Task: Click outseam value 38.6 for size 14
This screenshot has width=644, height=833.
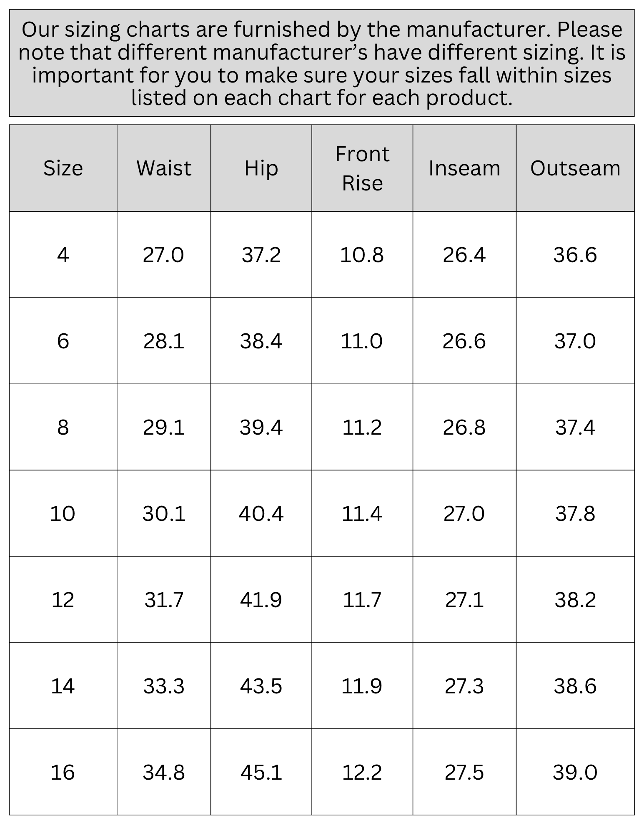Action: 575,686
